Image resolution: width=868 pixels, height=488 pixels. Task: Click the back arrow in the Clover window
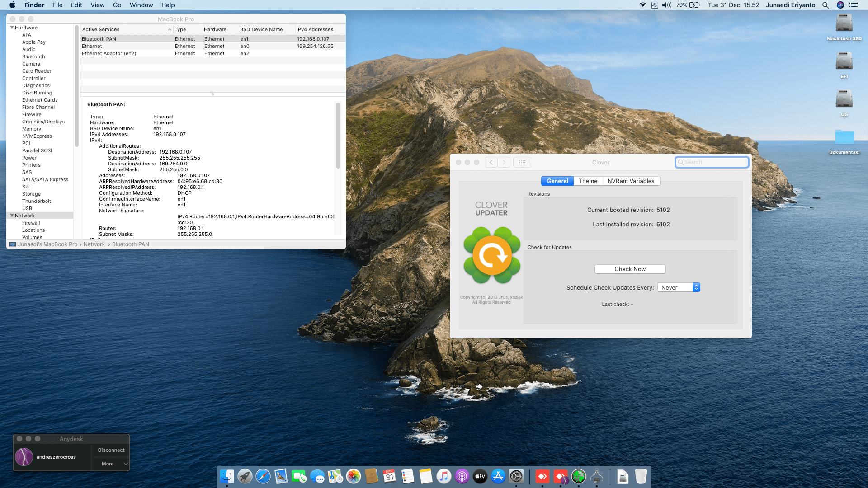491,162
